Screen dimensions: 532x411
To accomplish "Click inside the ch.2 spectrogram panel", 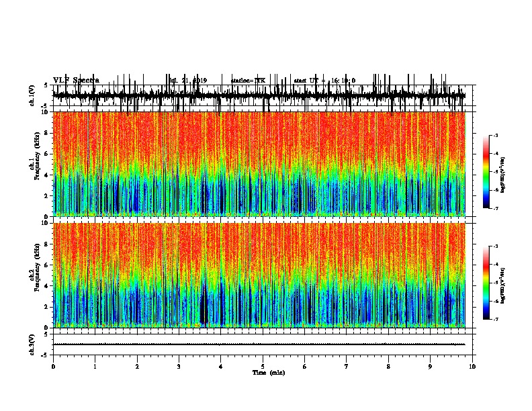I will [259, 275].
